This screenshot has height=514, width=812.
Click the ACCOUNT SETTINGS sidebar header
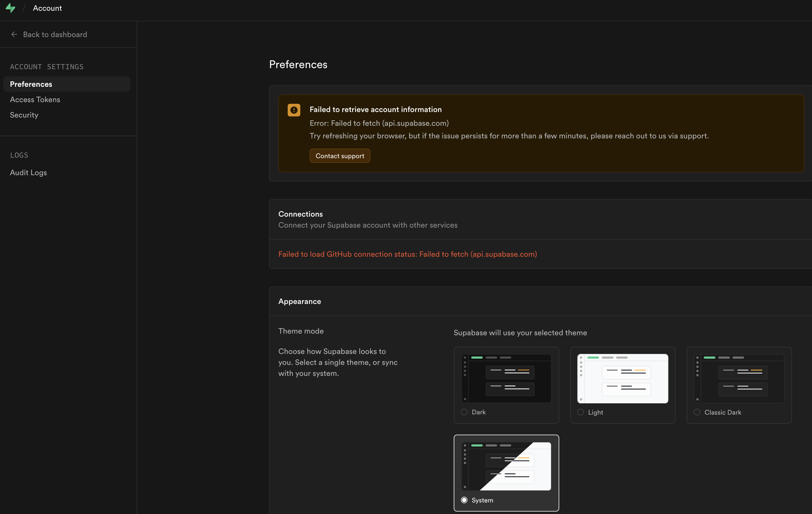(x=47, y=67)
